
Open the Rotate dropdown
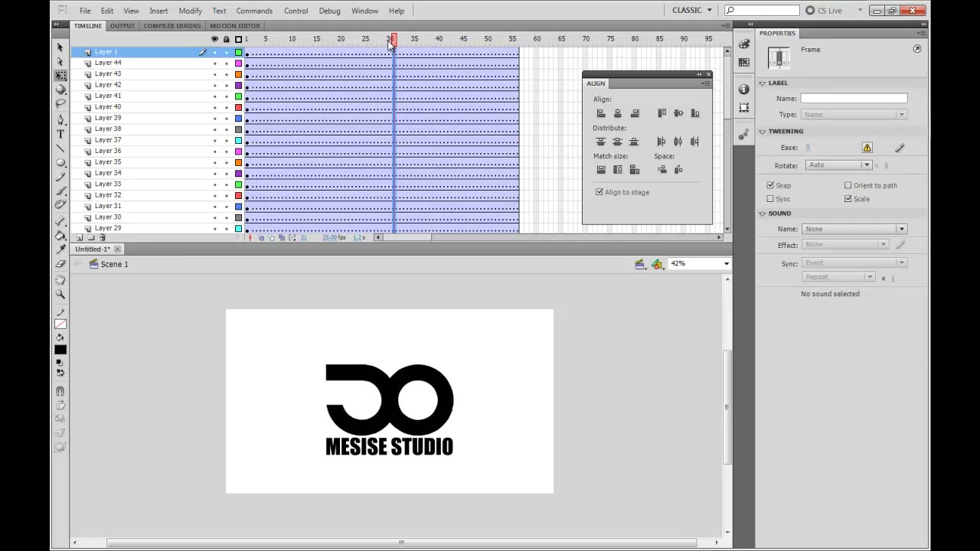pos(838,165)
